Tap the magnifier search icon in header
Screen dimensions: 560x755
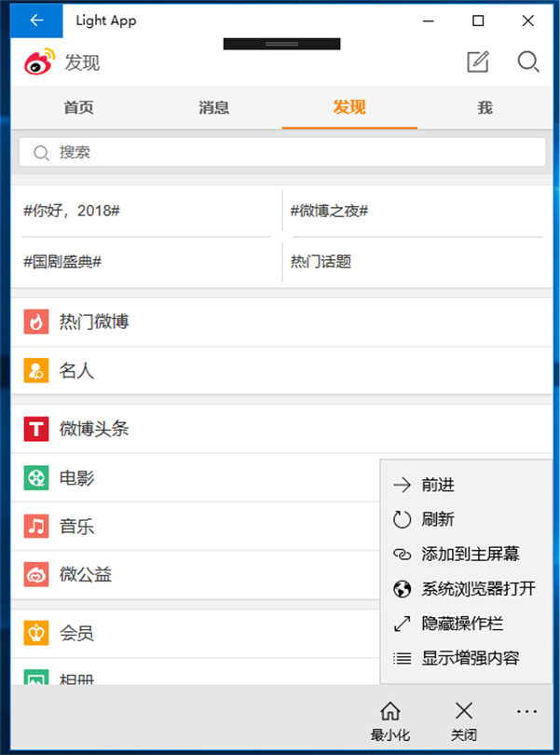click(528, 62)
